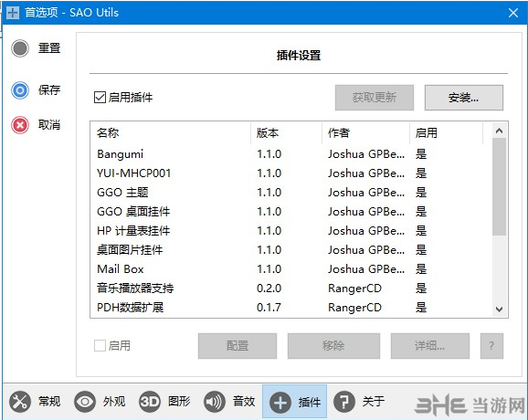
Task: Click the 是 enabled value in Bangumi row
Action: [421, 154]
